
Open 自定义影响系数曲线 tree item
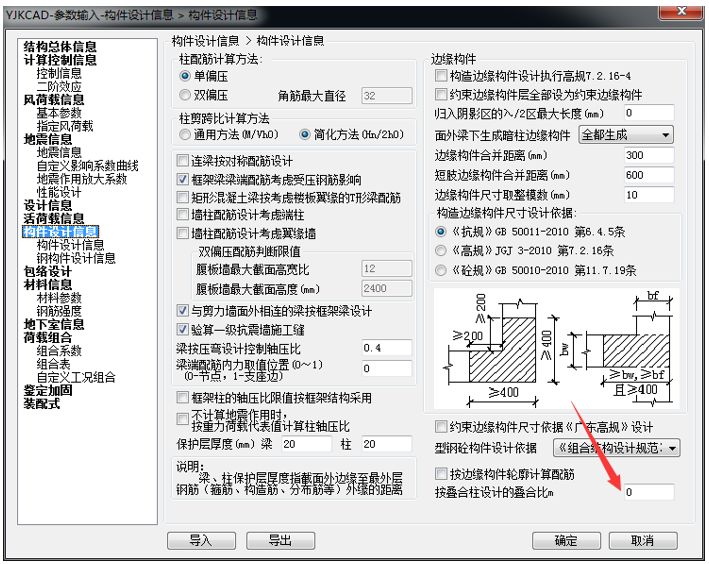click(x=88, y=166)
